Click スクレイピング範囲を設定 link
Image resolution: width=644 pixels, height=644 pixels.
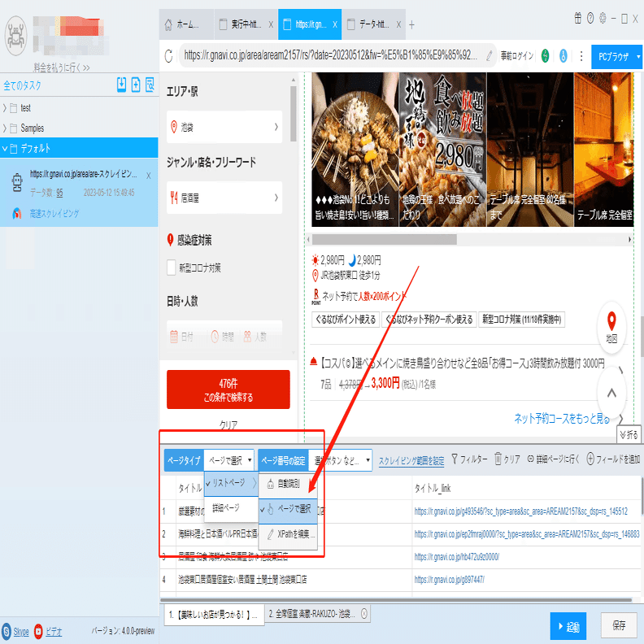point(411,460)
